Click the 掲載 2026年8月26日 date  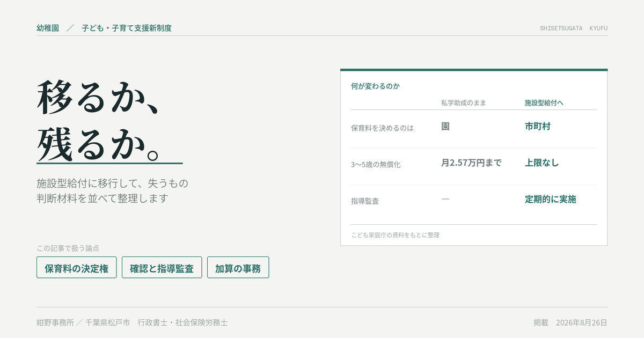[570, 322]
